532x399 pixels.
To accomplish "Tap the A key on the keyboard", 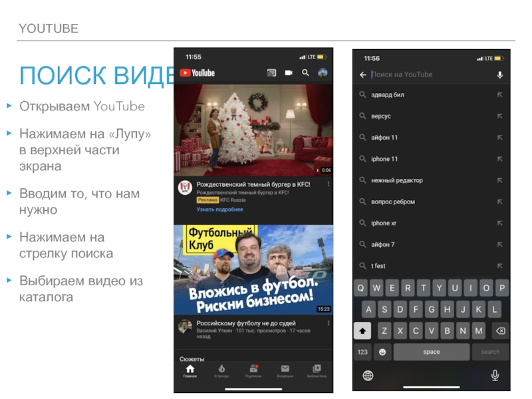I will point(368,309).
